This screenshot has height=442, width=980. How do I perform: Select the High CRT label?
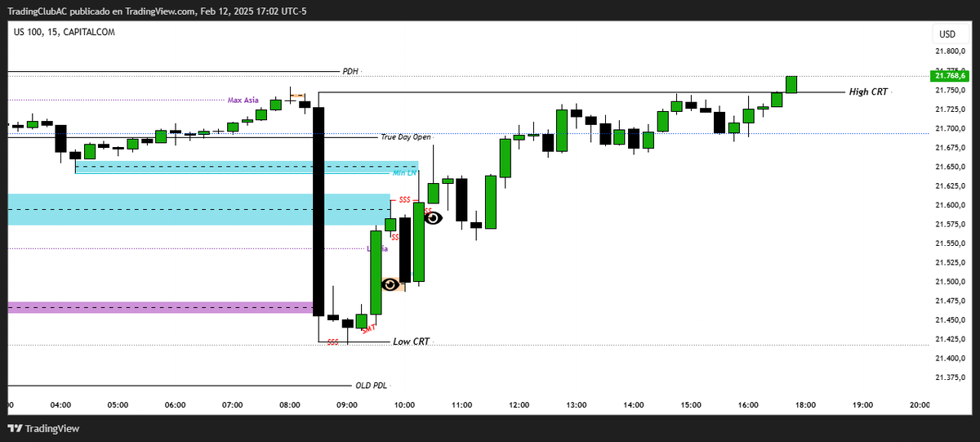click(868, 92)
